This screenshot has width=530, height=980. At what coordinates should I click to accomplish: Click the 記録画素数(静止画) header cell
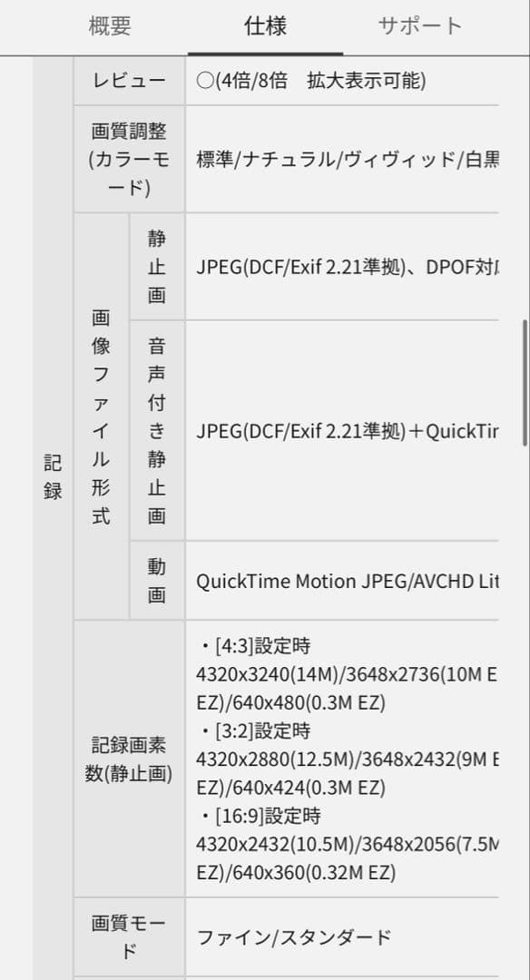click(130, 759)
